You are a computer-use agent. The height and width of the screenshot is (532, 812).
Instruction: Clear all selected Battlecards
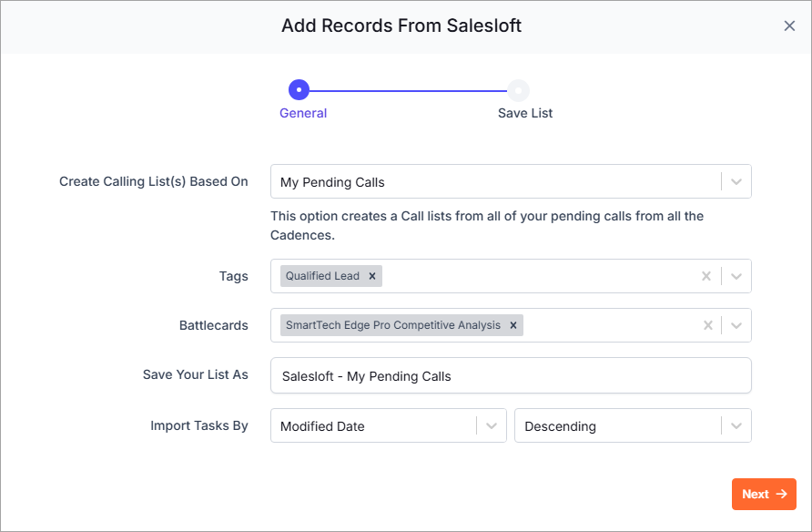(707, 325)
